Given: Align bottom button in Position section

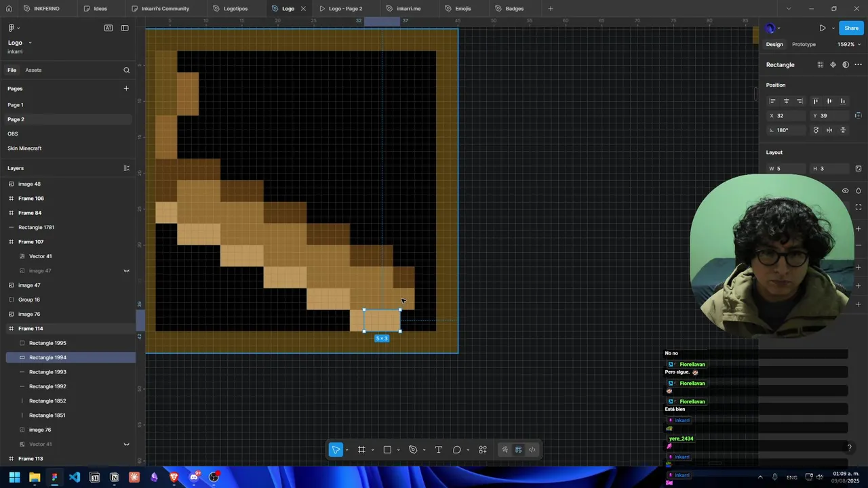Looking at the screenshot, I should [x=843, y=101].
